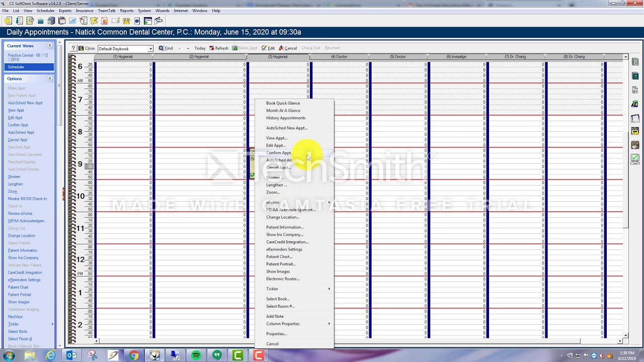Click Monitor KIOSK Check-In link
Screen dimensions: 644x362
[27, 199]
